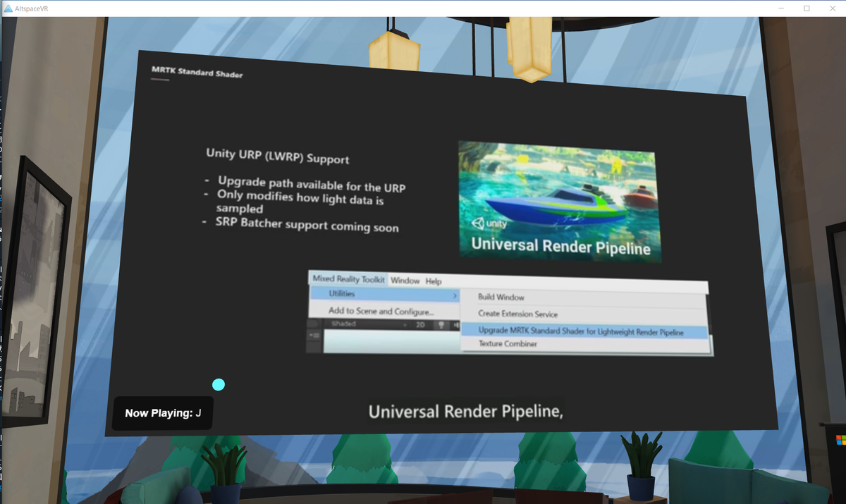The image size is (846, 504).
Task: Click the Unity URP (LWRP) Support heading
Action: pyautogui.click(x=278, y=156)
